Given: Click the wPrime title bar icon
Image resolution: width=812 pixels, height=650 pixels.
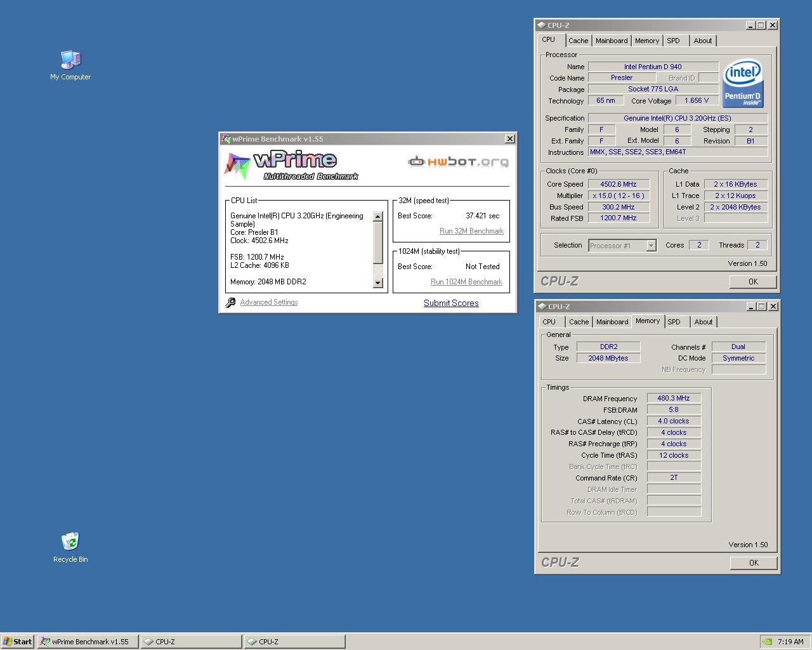Looking at the screenshot, I should pos(226,139).
